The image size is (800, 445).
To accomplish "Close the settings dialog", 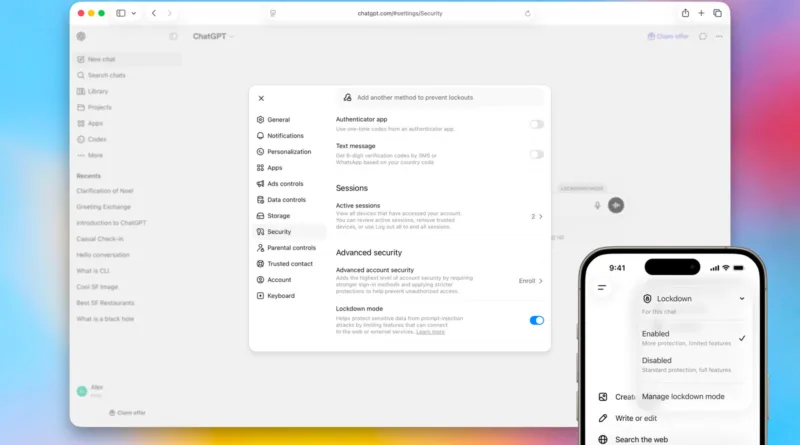I will pos(261,98).
